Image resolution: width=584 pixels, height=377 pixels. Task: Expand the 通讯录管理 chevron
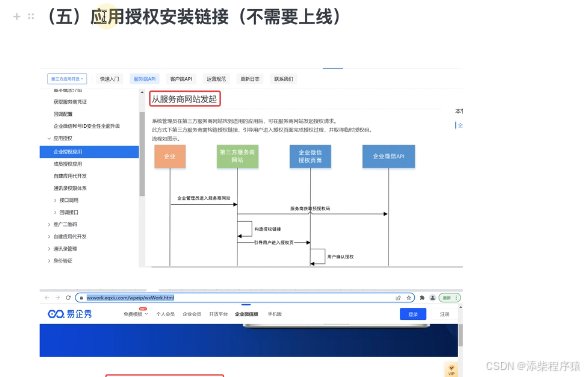[49, 248]
